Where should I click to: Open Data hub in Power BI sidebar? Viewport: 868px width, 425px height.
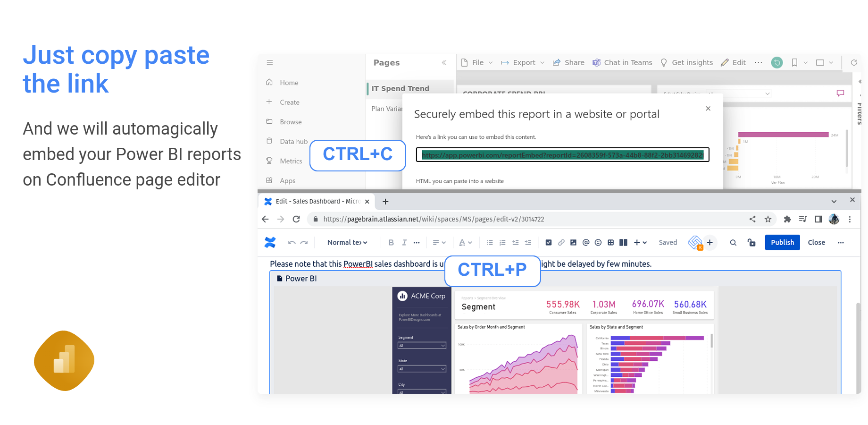[x=287, y=141]
